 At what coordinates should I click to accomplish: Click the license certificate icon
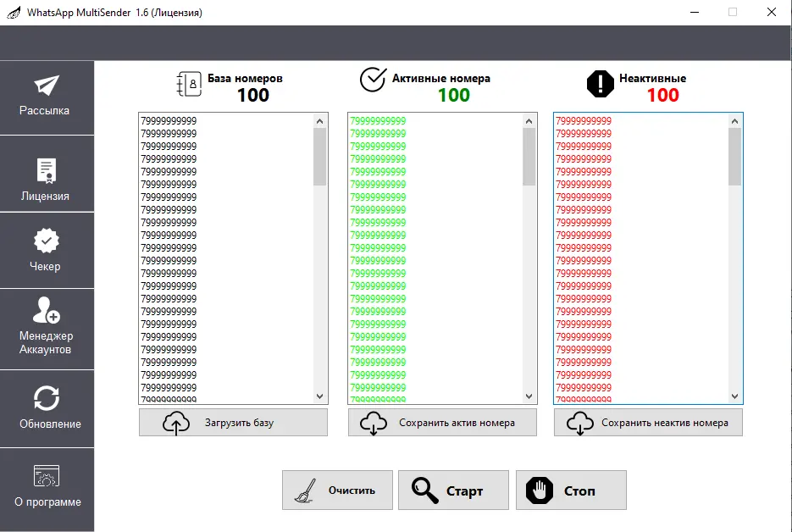pos(47,170)
